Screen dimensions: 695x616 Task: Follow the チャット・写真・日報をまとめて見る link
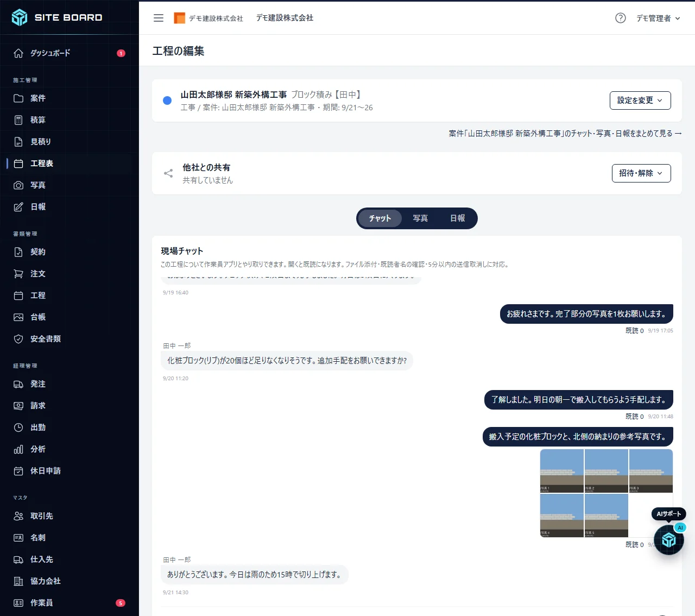565,133
